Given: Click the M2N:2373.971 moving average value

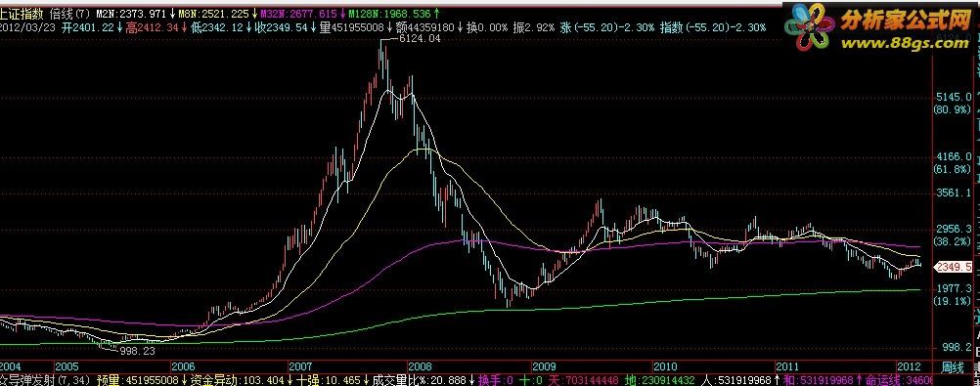Looking at the screenshot, I should [131, 14].
